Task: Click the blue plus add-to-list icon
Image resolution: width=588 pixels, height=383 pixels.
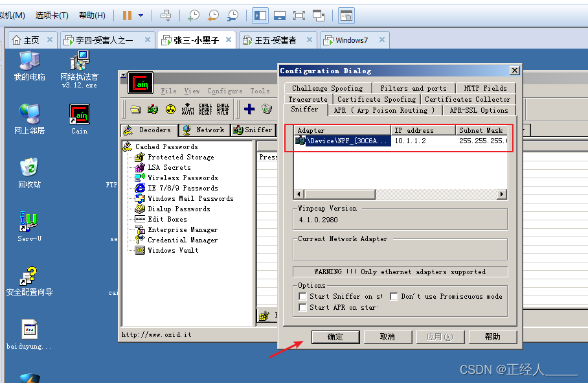Action: click(249, 109)
